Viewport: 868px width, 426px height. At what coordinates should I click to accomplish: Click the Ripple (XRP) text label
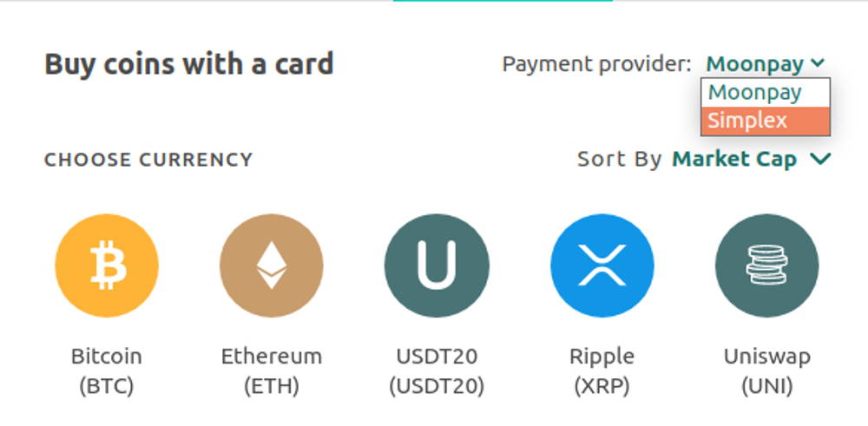(602, 371)
